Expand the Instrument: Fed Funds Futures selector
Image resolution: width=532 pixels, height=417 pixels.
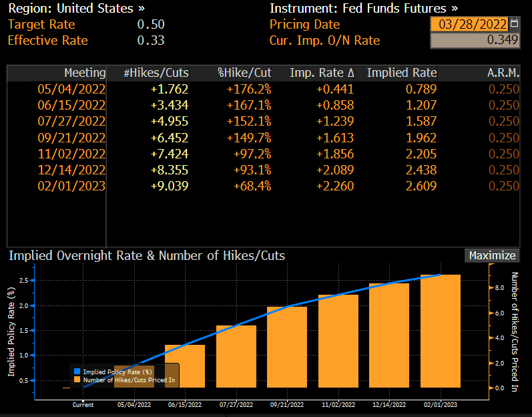pyautogui.click(x=363, y=8)
